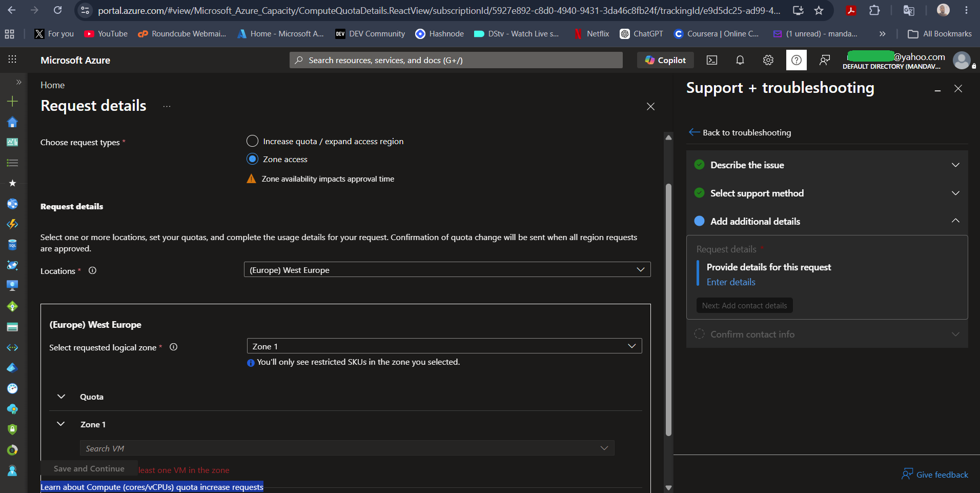Open requested logical zone dropdown Zone 1
Screen dimensions: 980x493
(444, 346)
